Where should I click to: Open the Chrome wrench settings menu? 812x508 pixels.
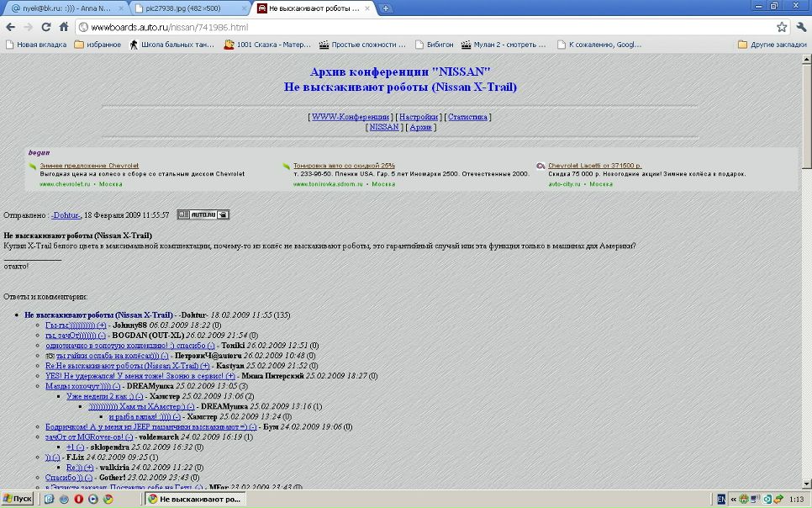tap(801, 27)
